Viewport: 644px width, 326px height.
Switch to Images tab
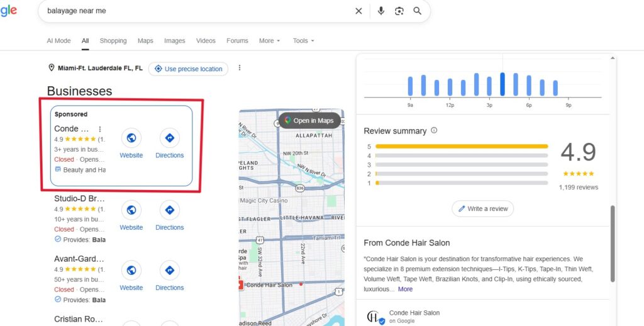coord(175,41)
